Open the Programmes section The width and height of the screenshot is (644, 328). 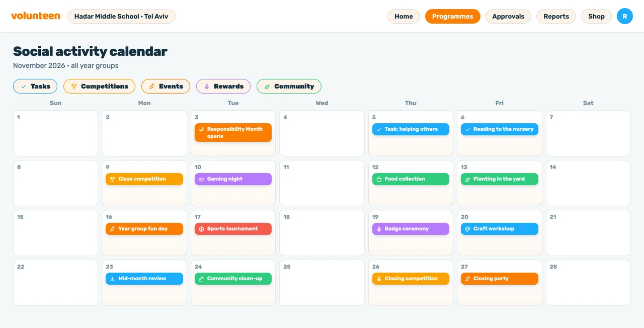point(453,17)
